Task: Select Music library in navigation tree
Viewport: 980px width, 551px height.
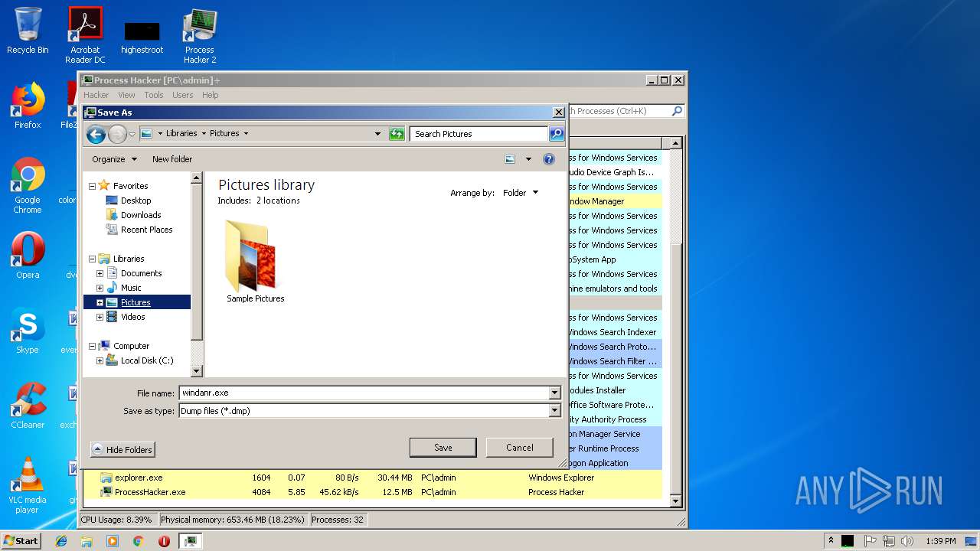Action: click(x=131, y=288)
